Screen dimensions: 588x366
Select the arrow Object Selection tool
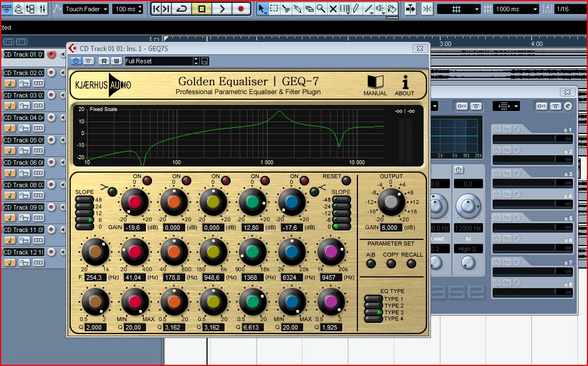[261, 9]
